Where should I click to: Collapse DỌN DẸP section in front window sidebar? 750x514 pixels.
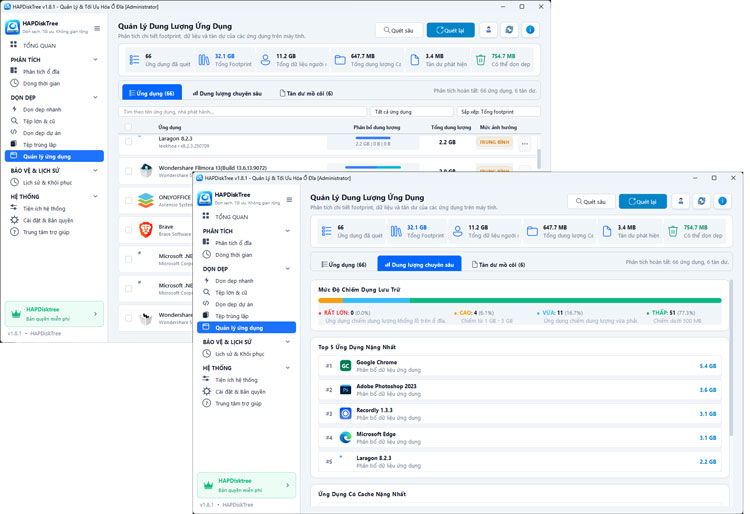(287, 269)
